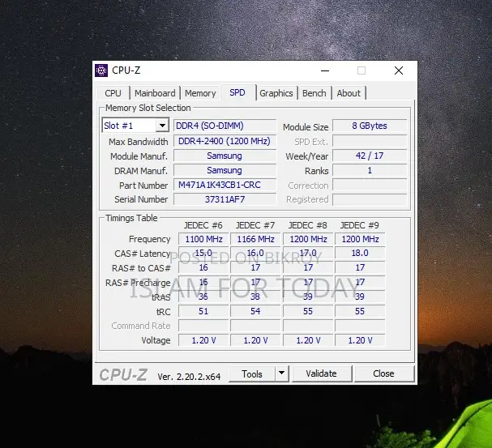The image size is (492, 448).
Task: Click the CAS# Latency value 18.0
Action: point(360,253)
